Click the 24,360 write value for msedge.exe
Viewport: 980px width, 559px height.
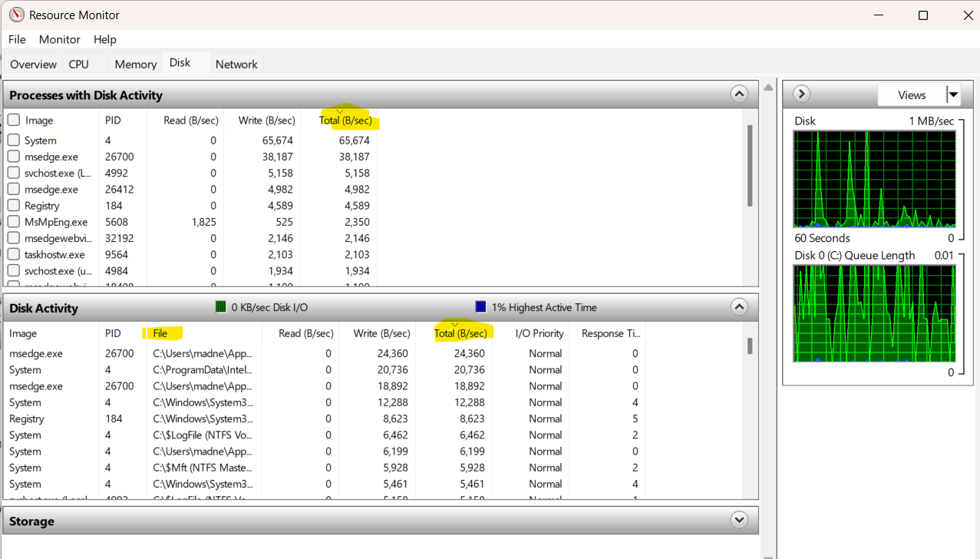392,353
